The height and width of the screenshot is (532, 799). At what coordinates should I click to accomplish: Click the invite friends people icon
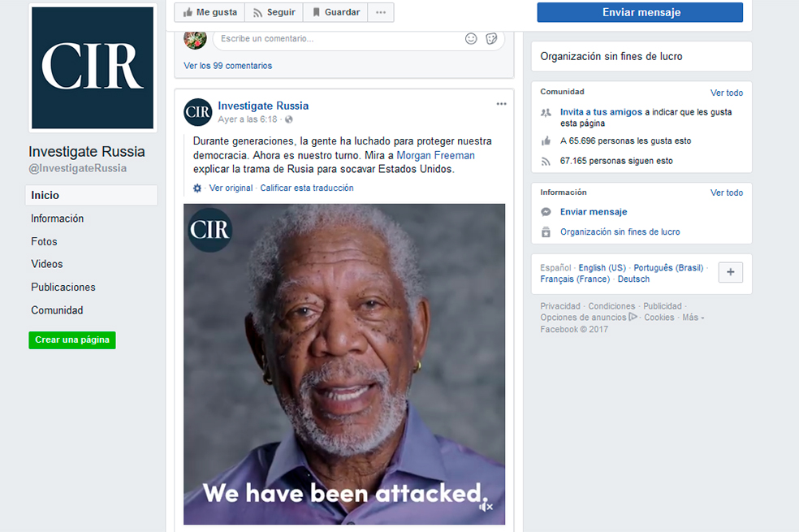(x=546, y=113)
